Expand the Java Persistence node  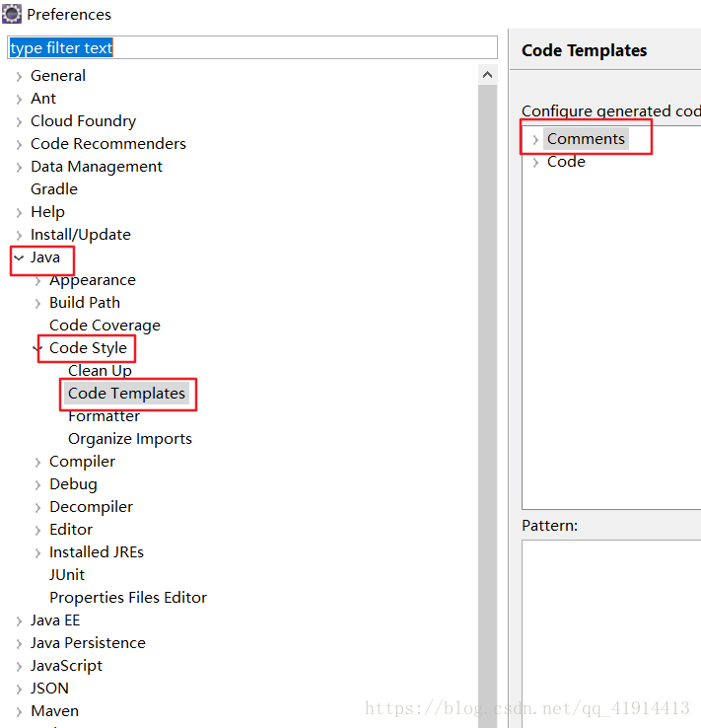19,644
